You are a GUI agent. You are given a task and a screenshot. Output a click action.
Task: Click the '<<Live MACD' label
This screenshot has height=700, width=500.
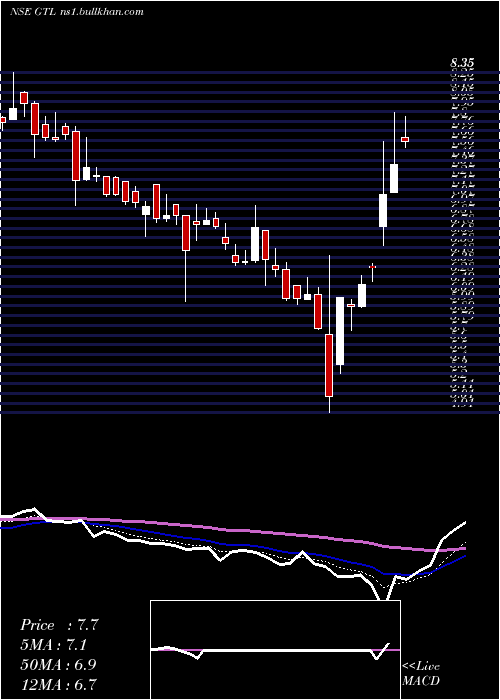click(421, 674)
